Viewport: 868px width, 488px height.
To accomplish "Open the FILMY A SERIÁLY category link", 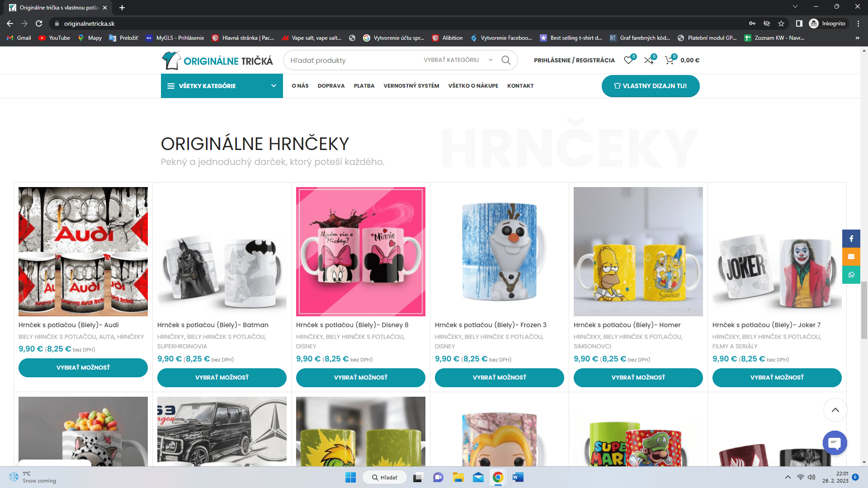I will [x=735, y=347].
